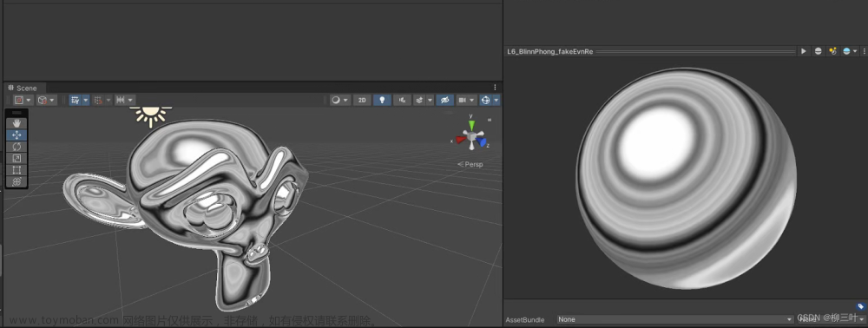This screenshot has width=868, height=328.
Task: Open the handle rotation dropdown arrow
Action: [x=53, y=100]
